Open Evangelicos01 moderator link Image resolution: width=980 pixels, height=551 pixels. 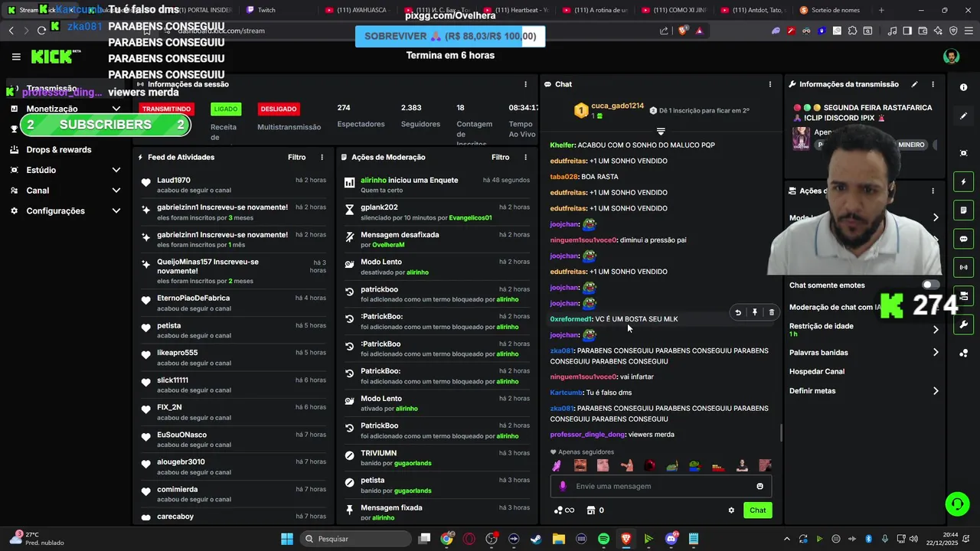coord(470,218)
